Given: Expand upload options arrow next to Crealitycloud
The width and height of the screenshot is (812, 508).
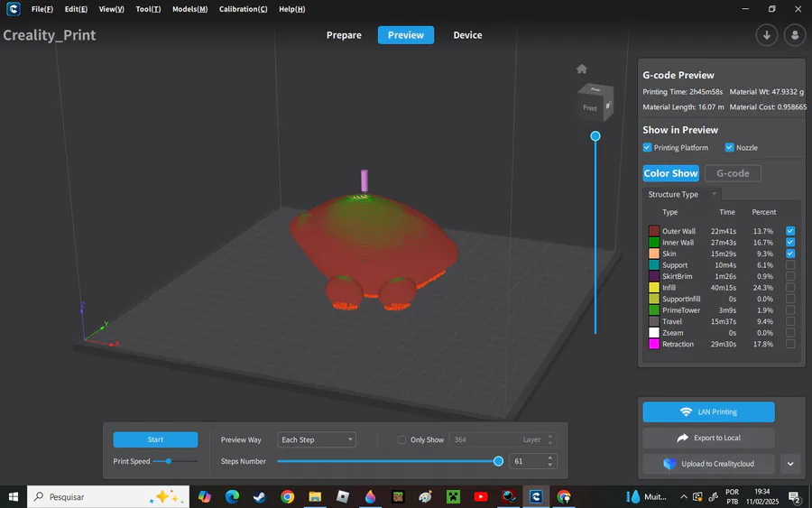Looking at the screenshot, I should point(790,464).
